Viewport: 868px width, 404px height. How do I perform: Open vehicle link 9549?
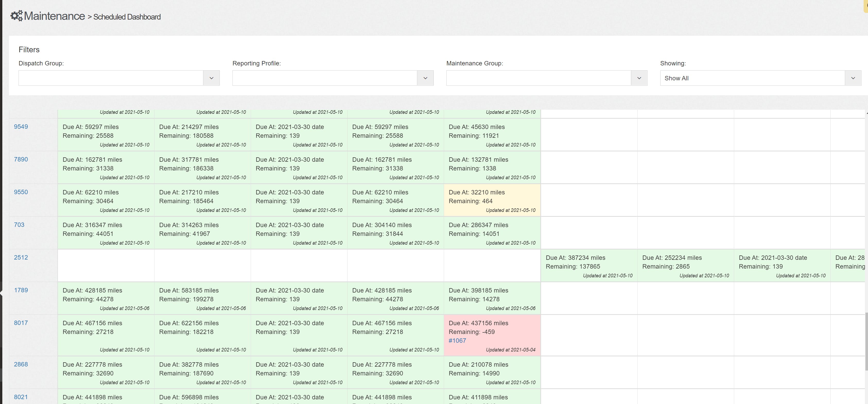pyautogui.click(x=21, y=127)
